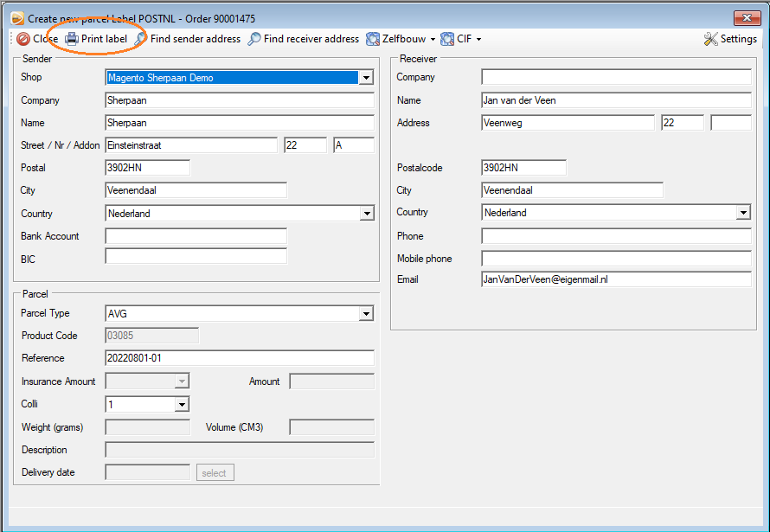
Task: Click the Find sender address magnifier icon
Action: point(140,39)
